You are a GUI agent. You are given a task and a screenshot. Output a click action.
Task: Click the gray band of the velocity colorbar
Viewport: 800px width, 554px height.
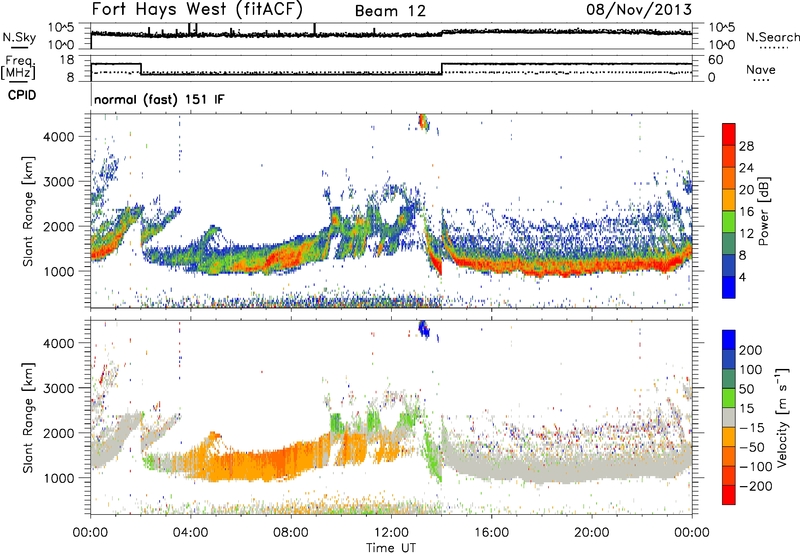point(729,417)
